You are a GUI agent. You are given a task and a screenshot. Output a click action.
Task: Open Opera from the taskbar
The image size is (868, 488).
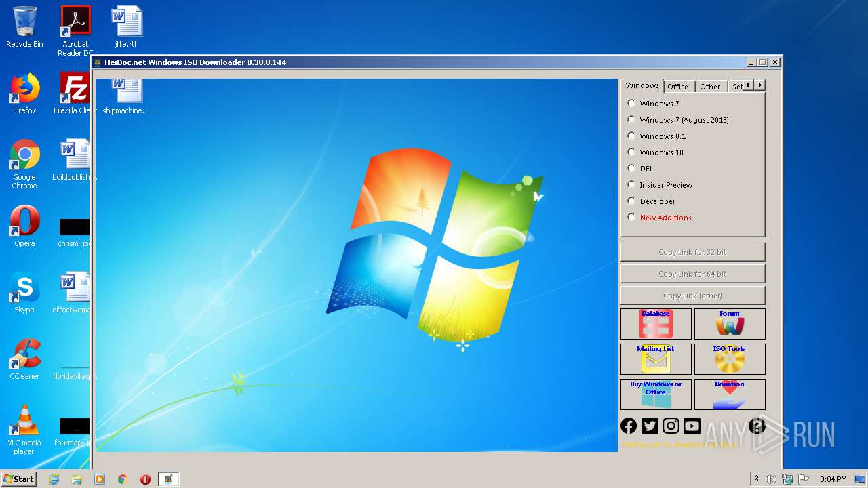[145, 479]
